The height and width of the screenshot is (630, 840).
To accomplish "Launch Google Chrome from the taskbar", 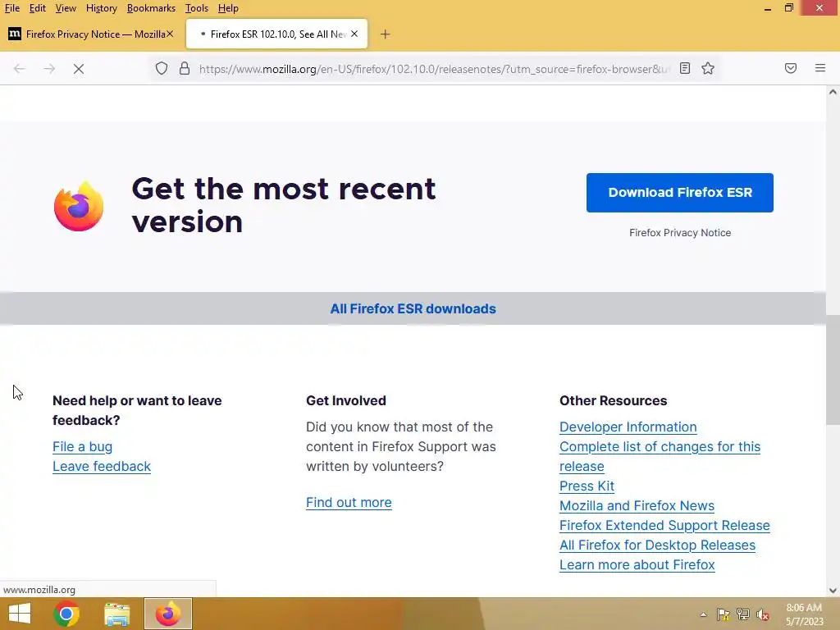I will tap(66, 614).
